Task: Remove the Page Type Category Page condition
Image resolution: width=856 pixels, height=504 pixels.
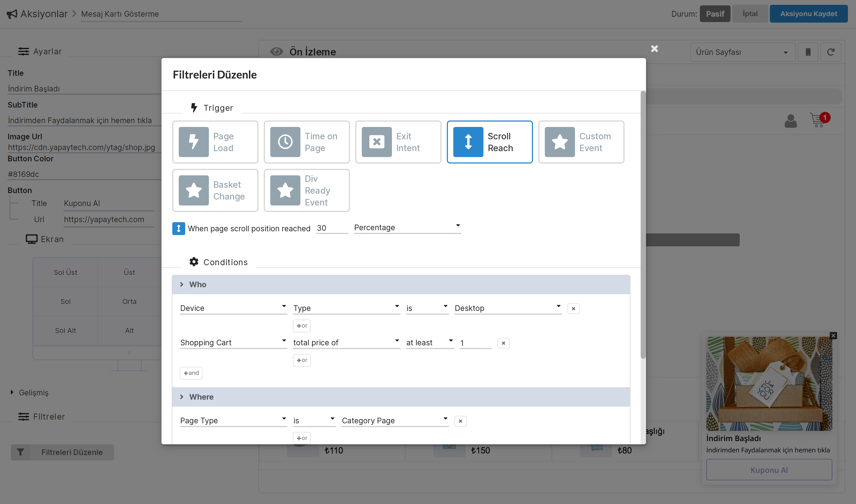Action: 460,421
